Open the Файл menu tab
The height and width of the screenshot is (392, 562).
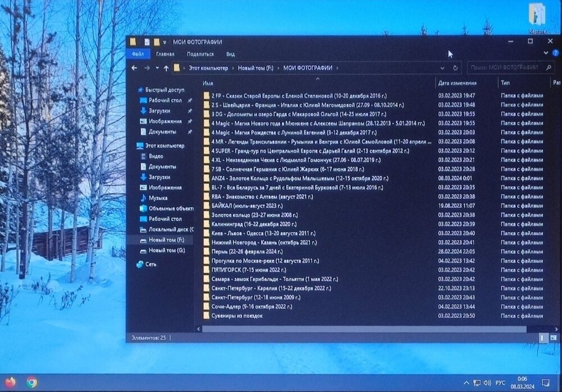pyautogui.click(x=138, y=54)
